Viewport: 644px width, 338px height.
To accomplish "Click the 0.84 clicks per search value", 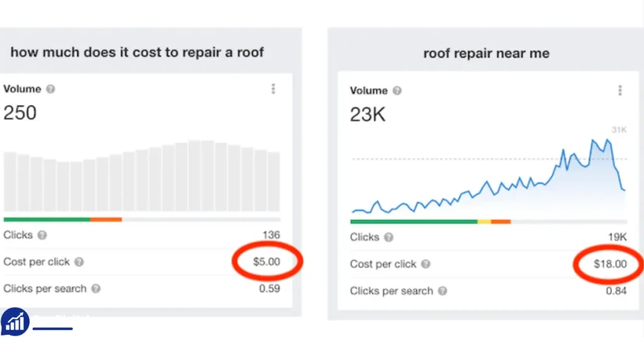I will [616, 291].
